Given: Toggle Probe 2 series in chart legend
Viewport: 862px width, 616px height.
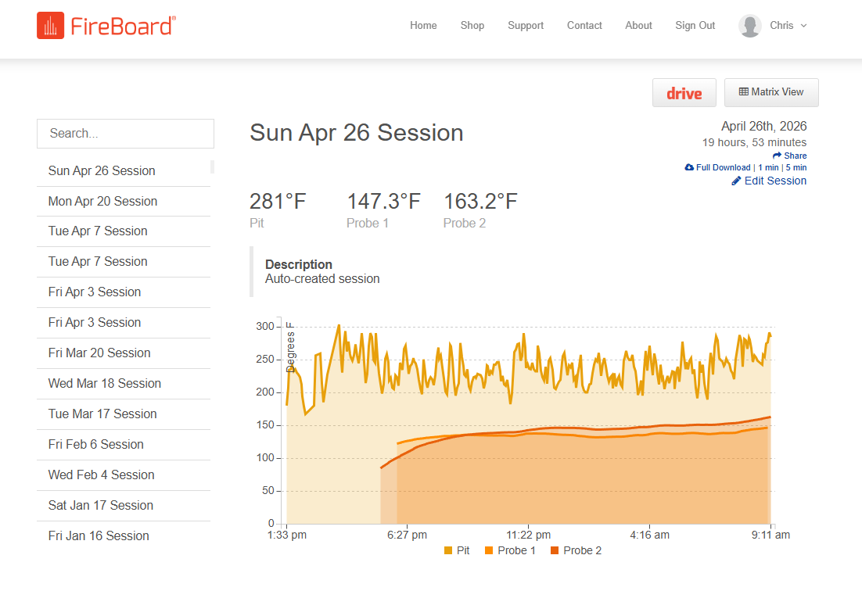Looking at the screenshot, I should [x=576, y=550].
